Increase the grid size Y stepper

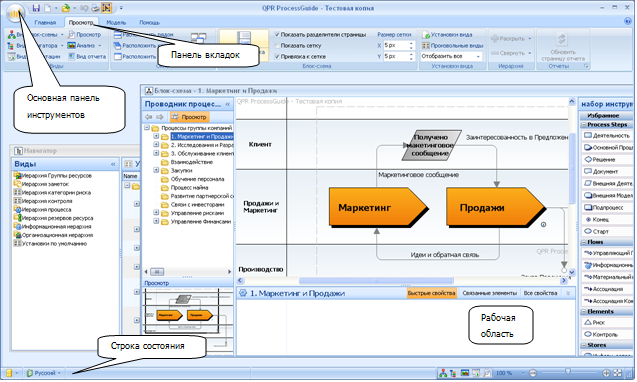tap(411, 54)
